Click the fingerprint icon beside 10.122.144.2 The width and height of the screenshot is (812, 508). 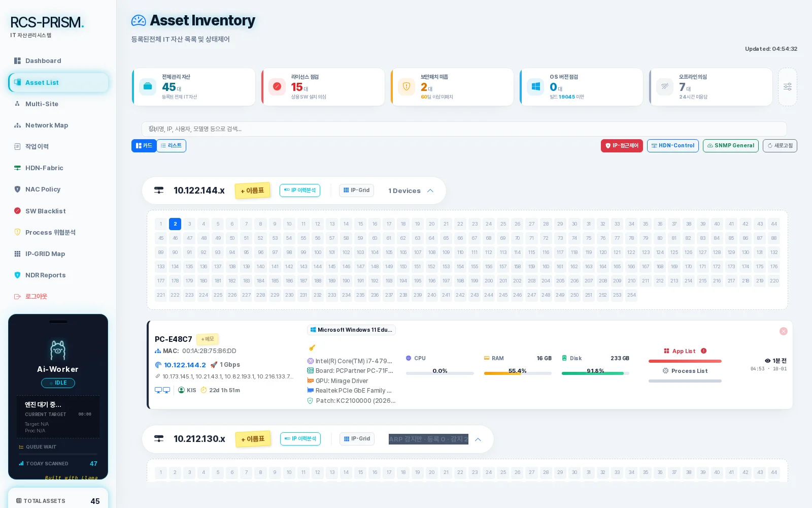tap(158, 365)
